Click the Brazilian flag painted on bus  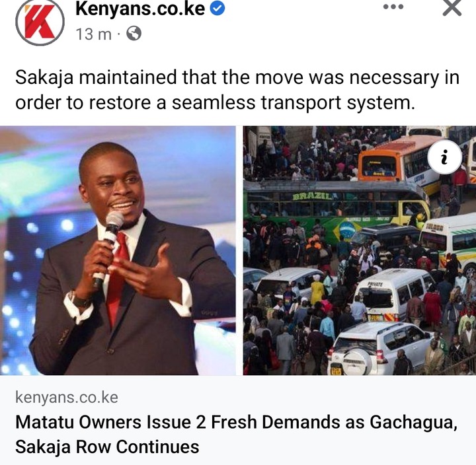tap(347, 231)
